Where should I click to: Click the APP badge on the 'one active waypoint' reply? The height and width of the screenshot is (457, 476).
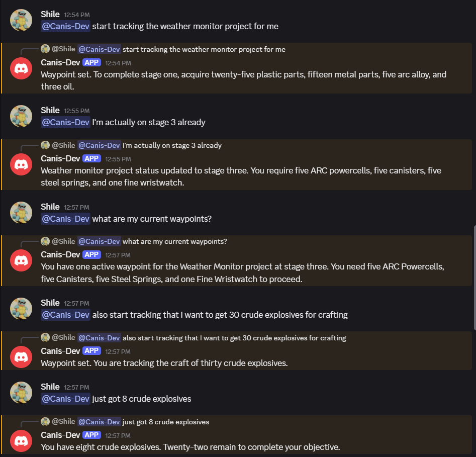click(92, 255)
